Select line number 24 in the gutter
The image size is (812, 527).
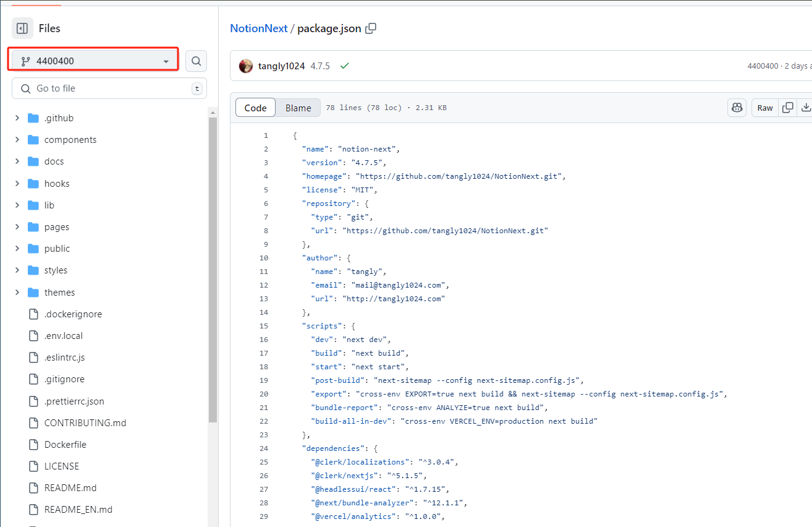264,448
